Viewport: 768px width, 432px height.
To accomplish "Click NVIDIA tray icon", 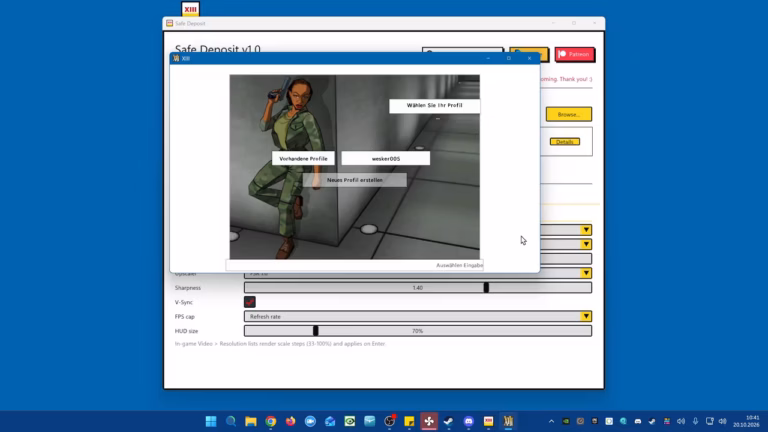I will point(566,421).
